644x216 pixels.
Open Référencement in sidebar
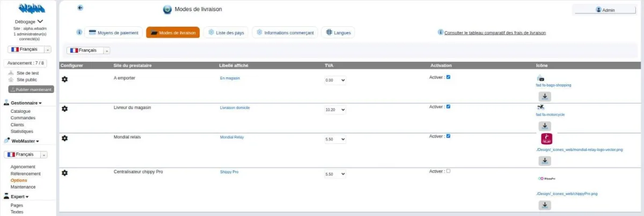[x=25, y=174]
